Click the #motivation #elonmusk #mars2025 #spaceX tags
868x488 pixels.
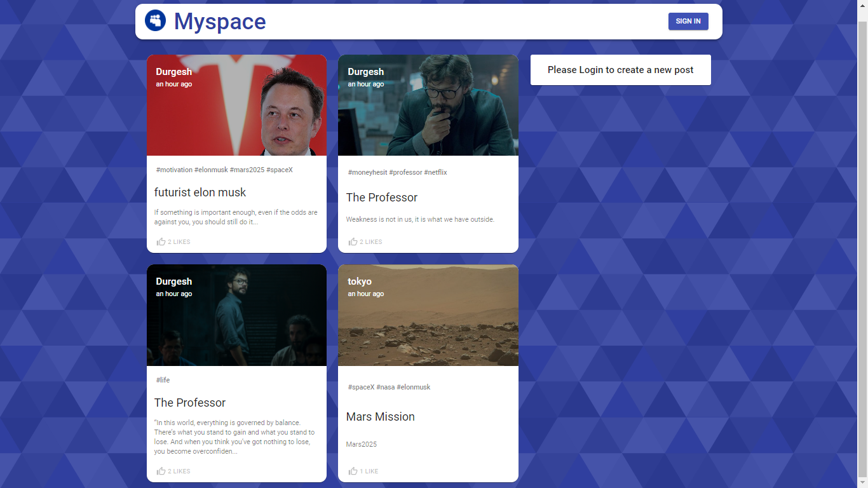(224, 170)
